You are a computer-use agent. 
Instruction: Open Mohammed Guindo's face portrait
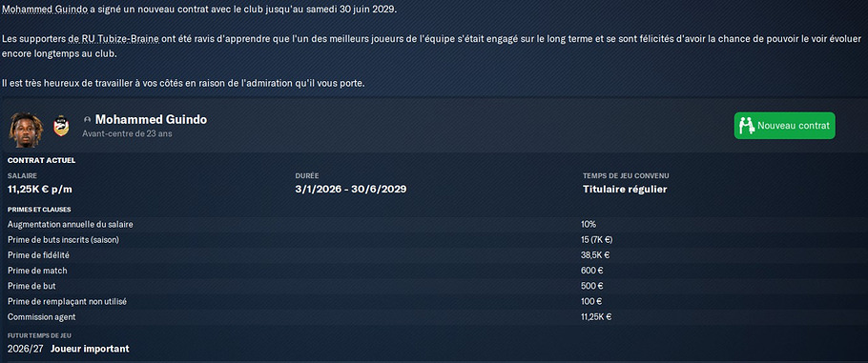click(26, 130)
